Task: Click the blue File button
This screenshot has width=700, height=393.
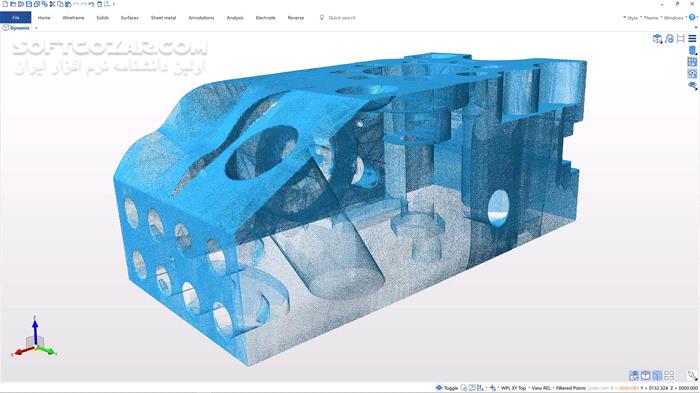Action: (16, 18)
